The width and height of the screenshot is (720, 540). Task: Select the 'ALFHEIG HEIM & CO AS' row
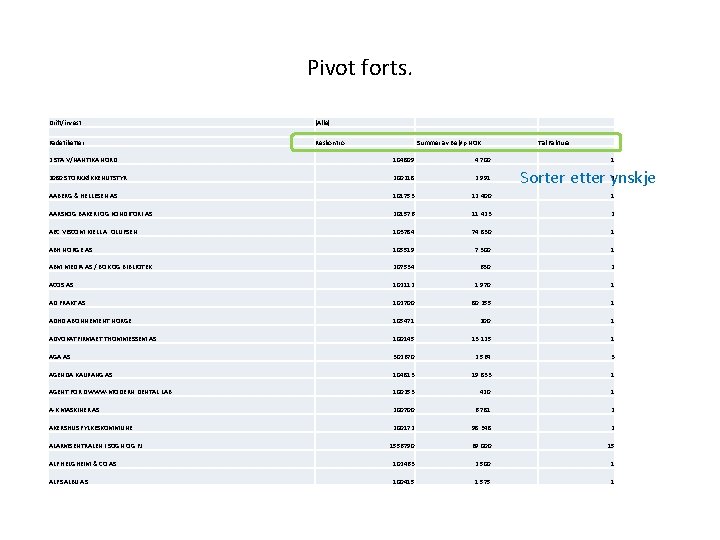coord(83,464)
